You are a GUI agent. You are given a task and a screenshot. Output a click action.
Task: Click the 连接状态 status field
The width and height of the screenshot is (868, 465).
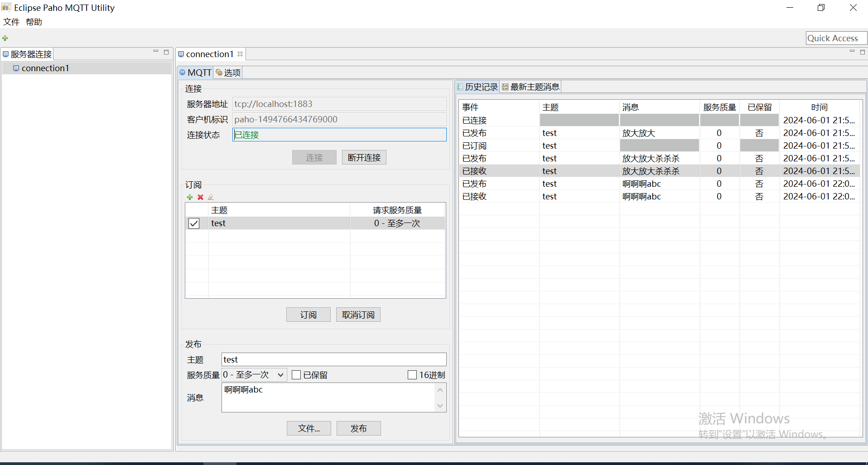pos(339,135)
